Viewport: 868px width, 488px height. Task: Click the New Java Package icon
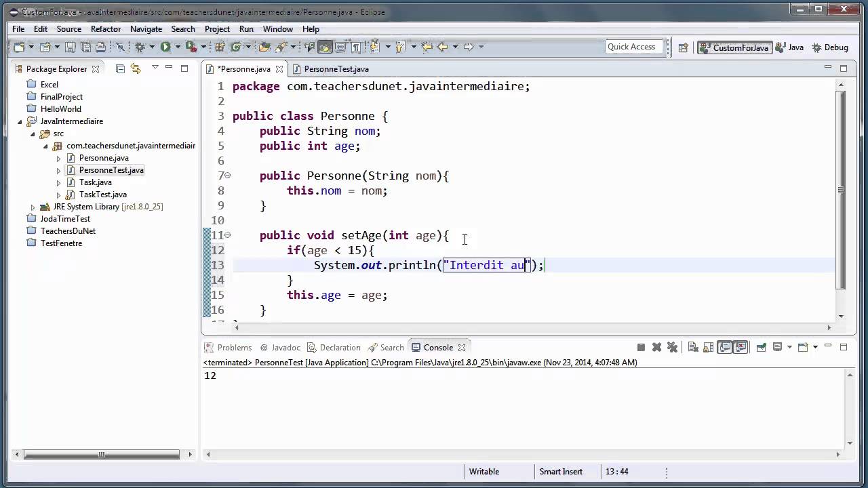[219, 47]
